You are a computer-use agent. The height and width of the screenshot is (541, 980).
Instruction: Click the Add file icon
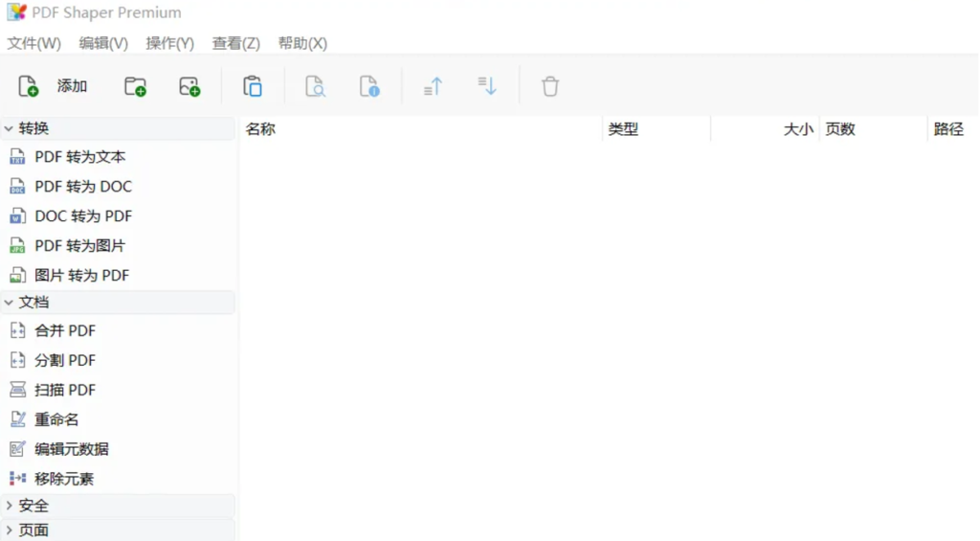tap(28, 86)
